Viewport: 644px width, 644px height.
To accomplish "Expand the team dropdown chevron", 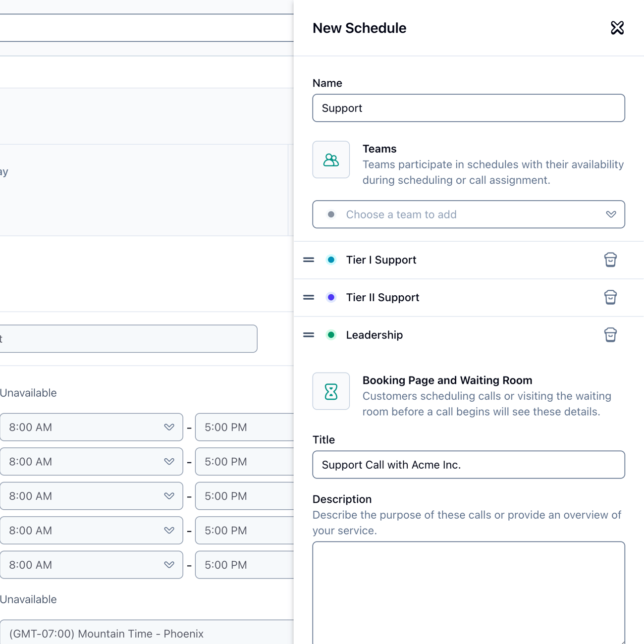I will pyautogui.click(x=611, y=215).
